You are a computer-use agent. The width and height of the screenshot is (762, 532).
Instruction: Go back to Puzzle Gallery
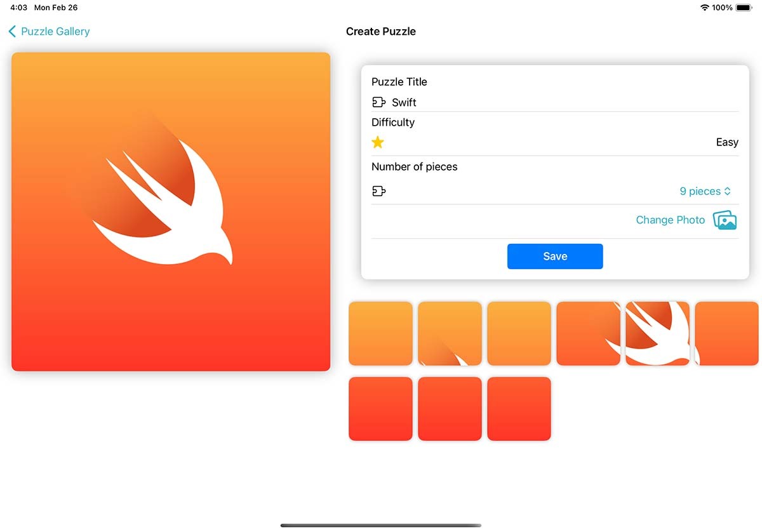tap(49, 31)
